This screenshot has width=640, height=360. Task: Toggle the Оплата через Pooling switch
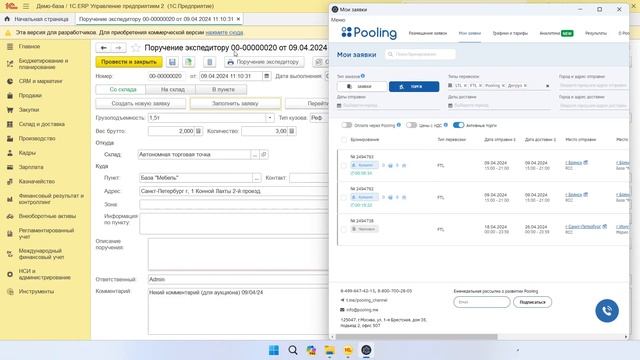coord(347,125)
